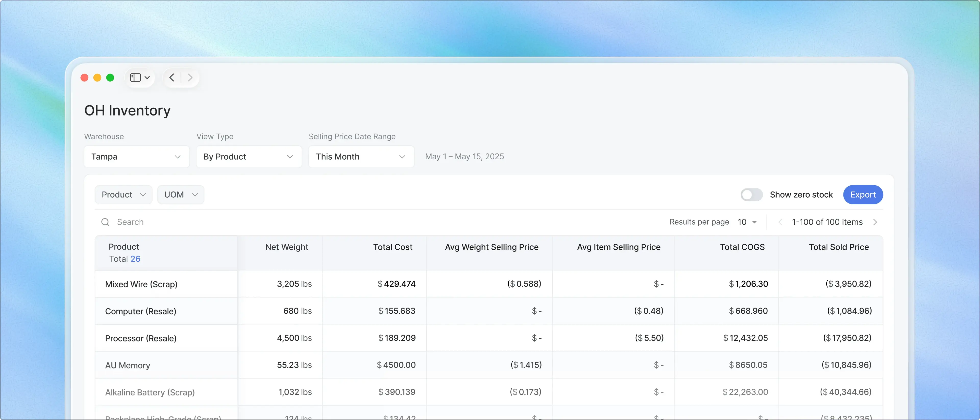This screenshot has width=980, height=420.
Task: Click AU Memory total cost $4500.00
Action: [x=396, y=365]
